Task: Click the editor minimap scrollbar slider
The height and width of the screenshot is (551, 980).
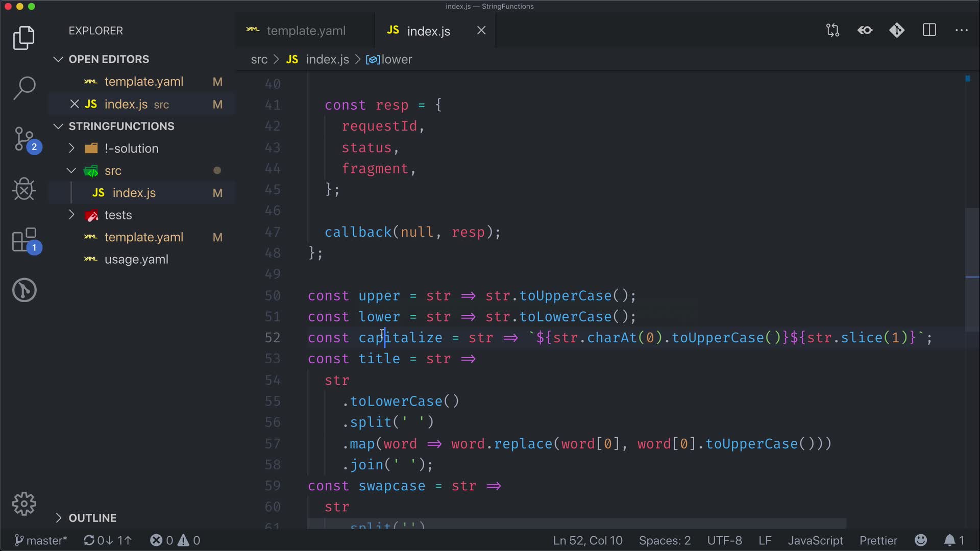Action: (972, 270)
